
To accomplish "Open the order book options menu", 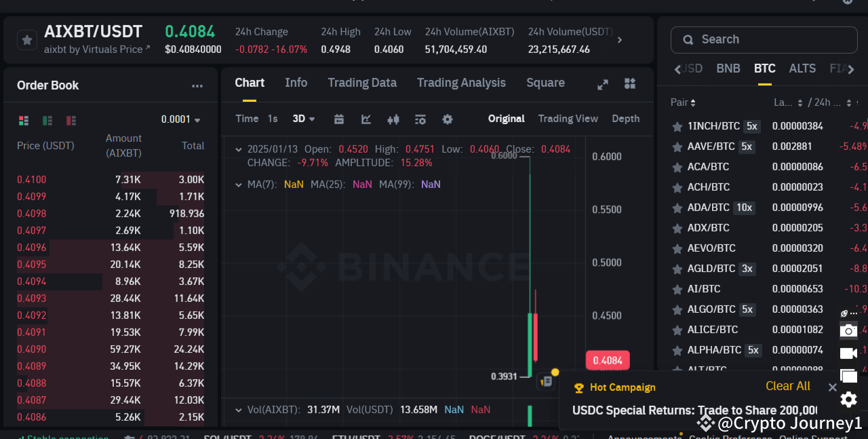I will 197,85.
